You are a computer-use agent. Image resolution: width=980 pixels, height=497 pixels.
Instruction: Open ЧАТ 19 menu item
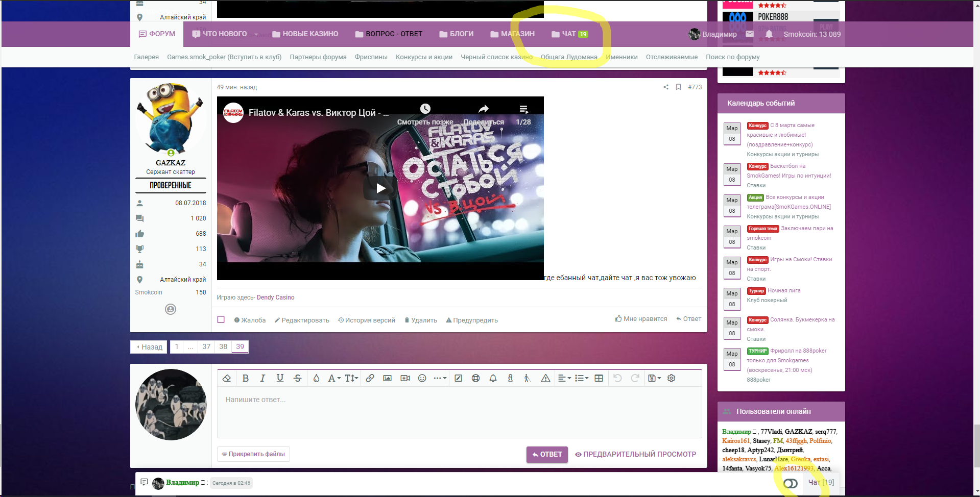pos(570,34)
